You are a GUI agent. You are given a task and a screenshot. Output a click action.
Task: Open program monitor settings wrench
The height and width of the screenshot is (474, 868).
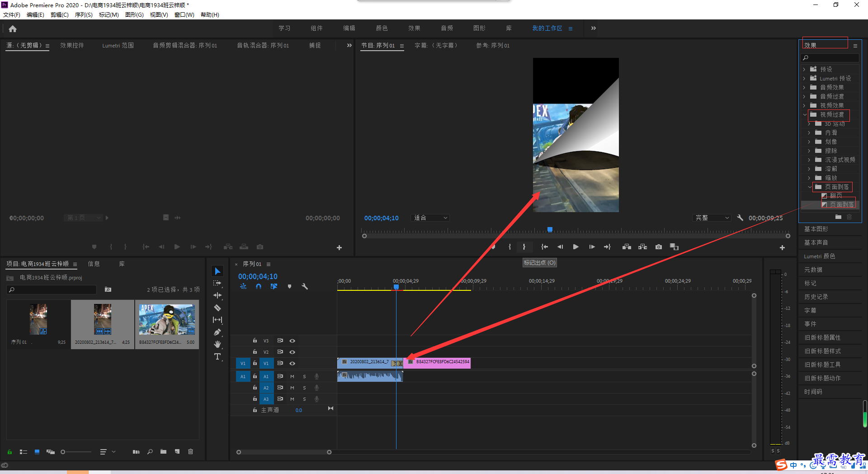(740, 218)
